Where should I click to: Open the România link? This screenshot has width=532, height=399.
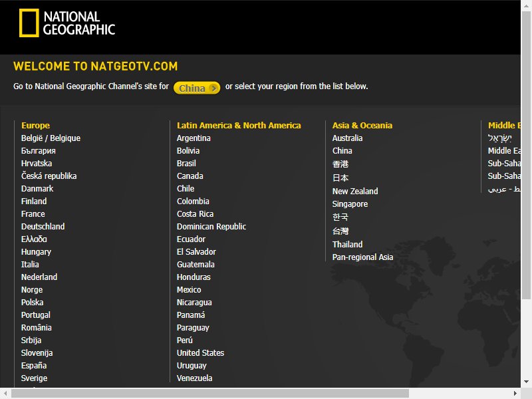(37, 327)
